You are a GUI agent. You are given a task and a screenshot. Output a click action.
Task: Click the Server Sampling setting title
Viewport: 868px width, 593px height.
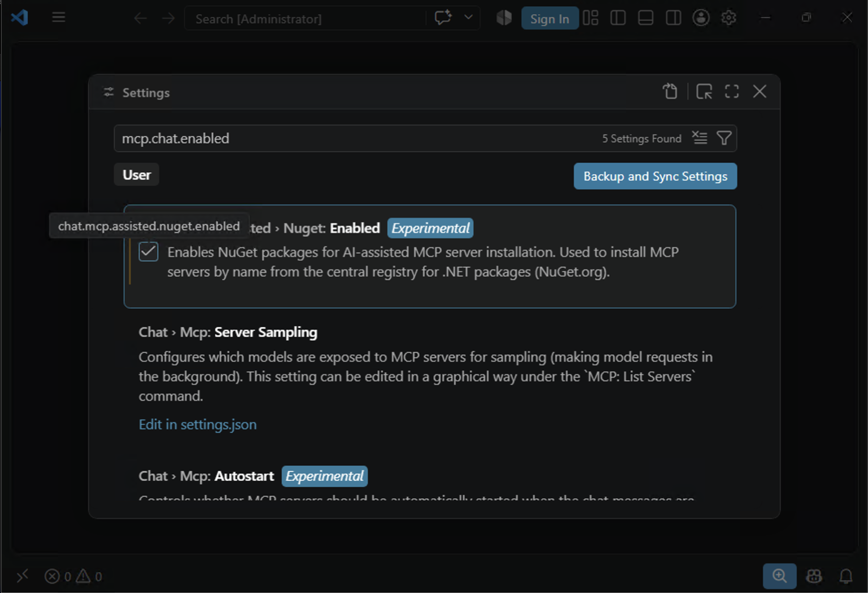(228, 332)
